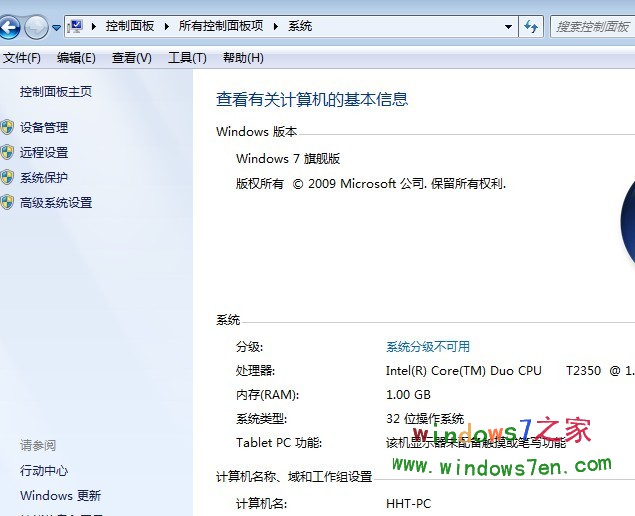
Task: Click shield icon next to 设备管理
Action: point(7,128)
